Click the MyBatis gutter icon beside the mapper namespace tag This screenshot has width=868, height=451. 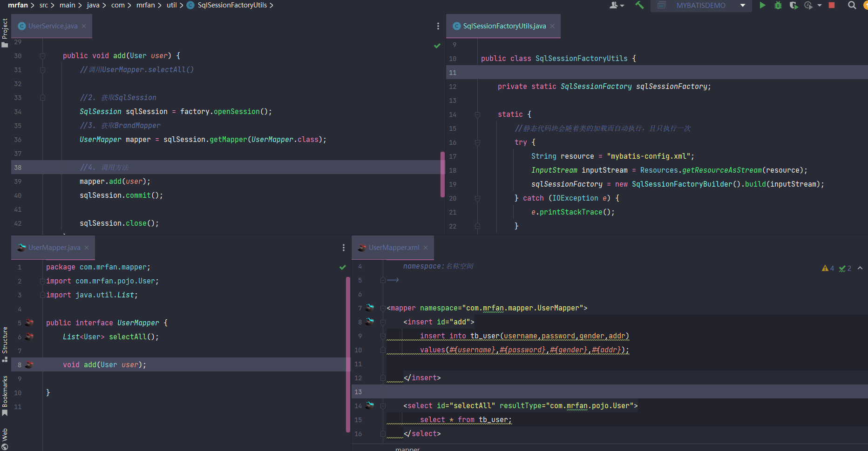370,308
